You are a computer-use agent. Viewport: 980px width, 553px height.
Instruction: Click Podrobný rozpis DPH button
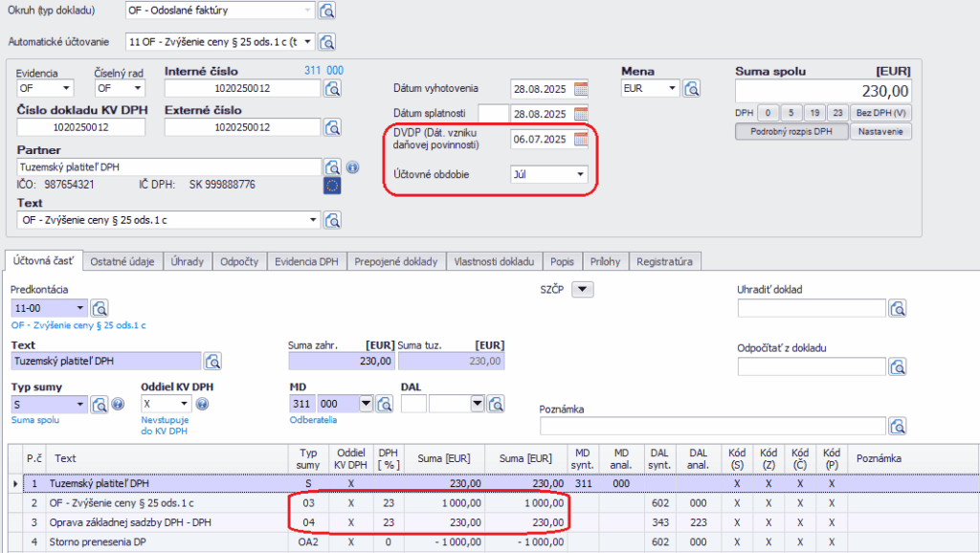point(791,132)
